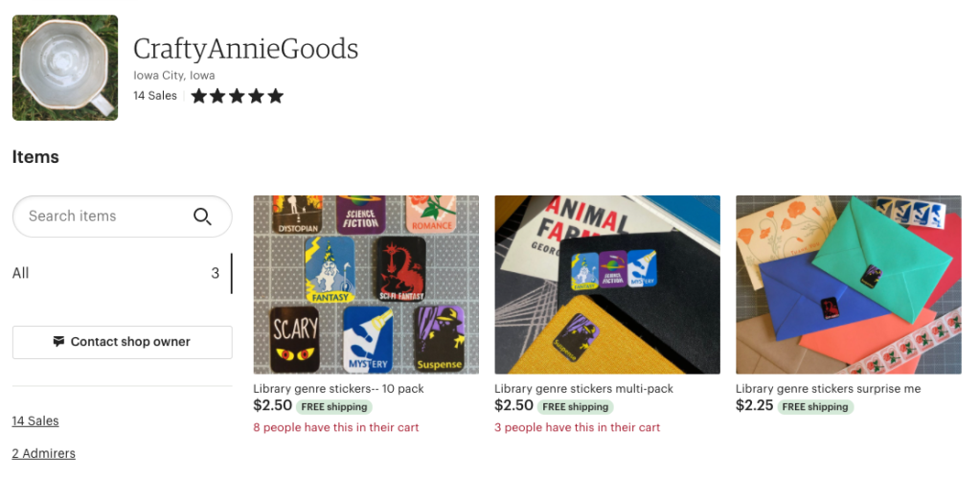Open the surprise me stickers thumbnail
Screen dimensions: 980x478
pyautogui.click(x=848, y=285)
